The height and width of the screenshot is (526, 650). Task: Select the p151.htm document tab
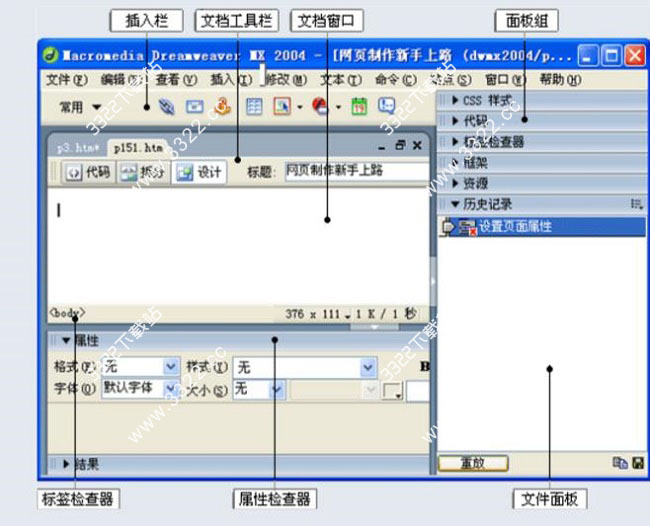point(138,148)
